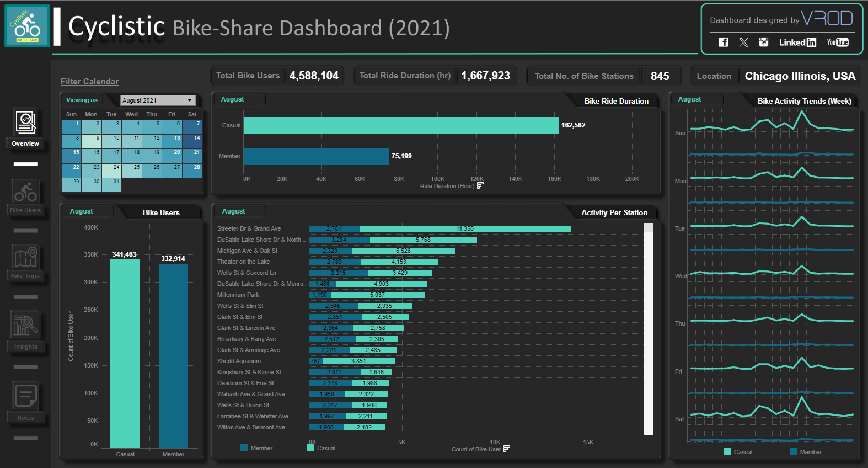The height and width of the screenshot is (468, 868).
Task: Click sort icon beside Count of Bike User axis
Action: click(507, 449)
